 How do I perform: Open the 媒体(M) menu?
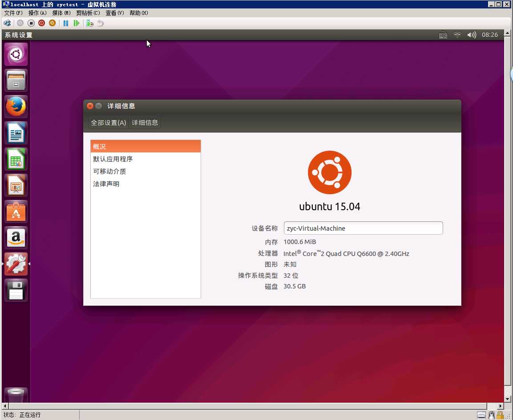pos(61,13)
